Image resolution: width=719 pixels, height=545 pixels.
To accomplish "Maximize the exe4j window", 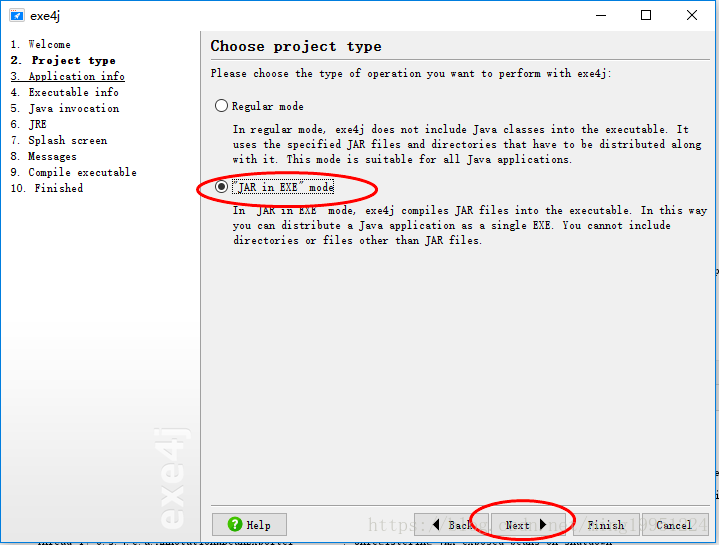I will pos(646,15).
